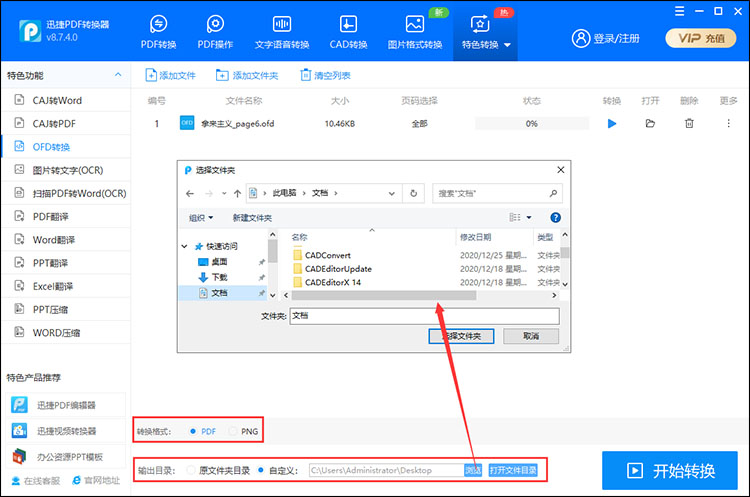
Task: Click the blue help icon in dialog
Action: click(x=555, y=218)
